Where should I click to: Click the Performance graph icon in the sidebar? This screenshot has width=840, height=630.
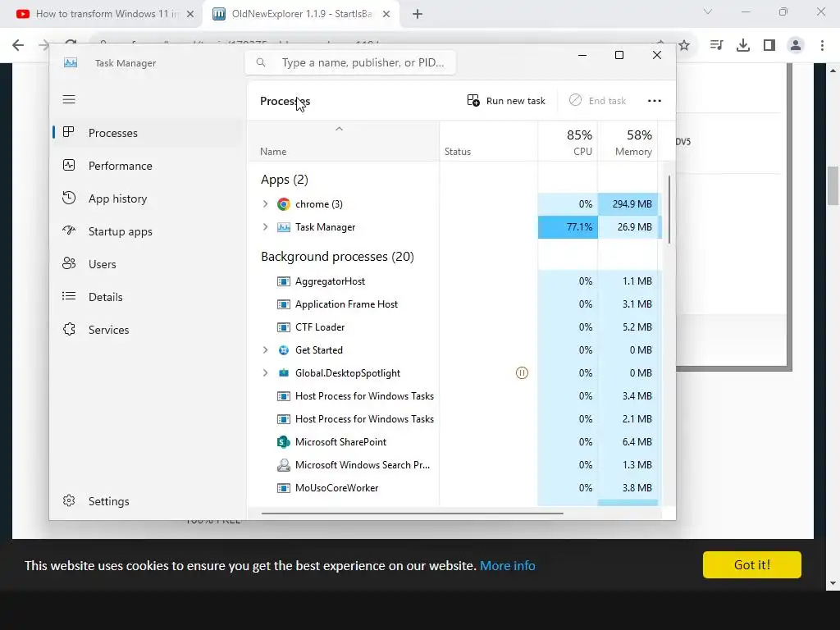tap(69, 165)
